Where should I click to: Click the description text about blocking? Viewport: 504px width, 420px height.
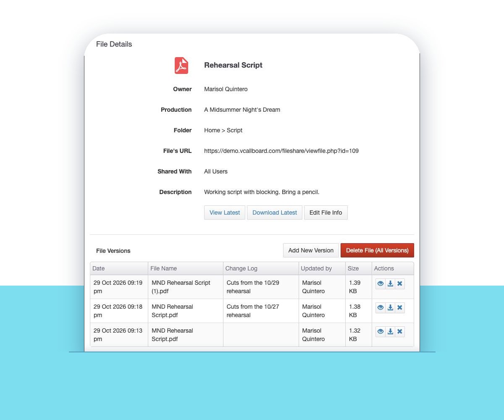(x=262, y=192)
